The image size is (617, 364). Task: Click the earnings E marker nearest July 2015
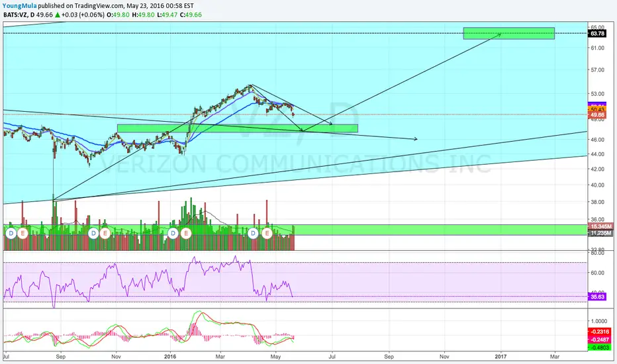(x=23, y=234)
